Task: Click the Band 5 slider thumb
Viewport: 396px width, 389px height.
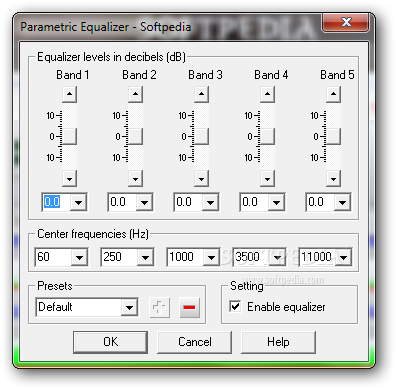Action: (333, 136)
